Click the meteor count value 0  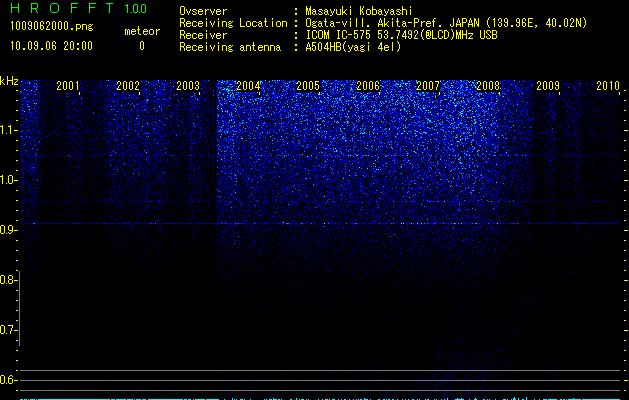(x=142, y=46)
